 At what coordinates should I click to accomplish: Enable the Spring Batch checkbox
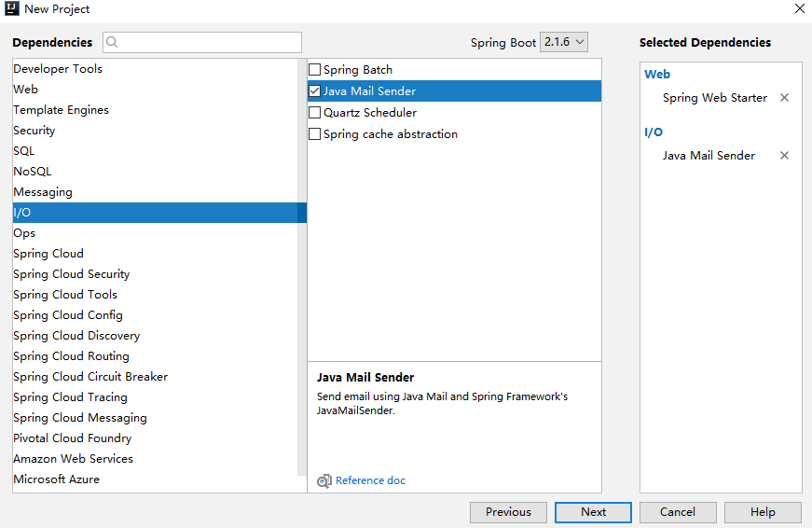[x=315, y=70]
